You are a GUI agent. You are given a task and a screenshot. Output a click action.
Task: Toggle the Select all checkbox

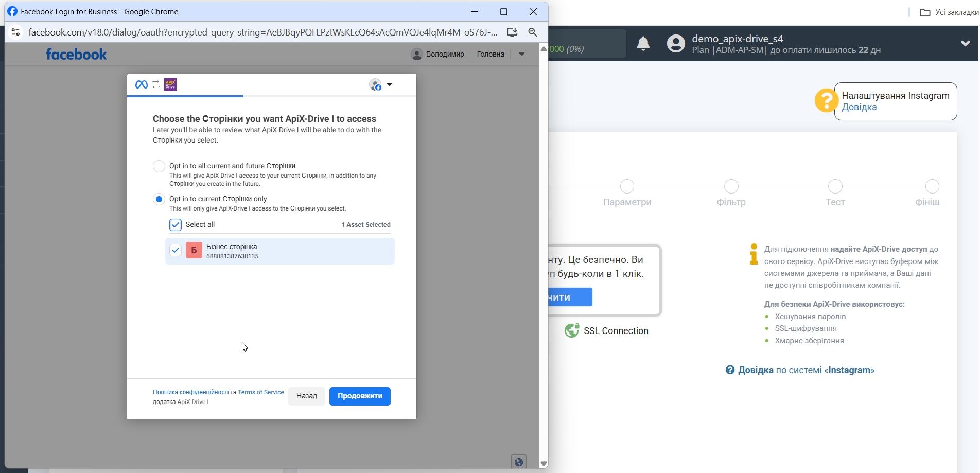tap(176, 225)
